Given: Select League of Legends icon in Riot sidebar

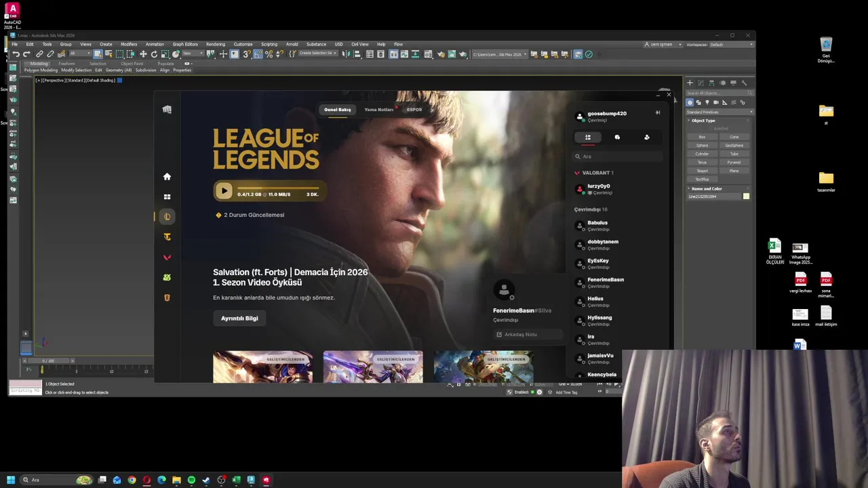Looking at the screenshot, I should pyautogui.click(x=167, y=217).
